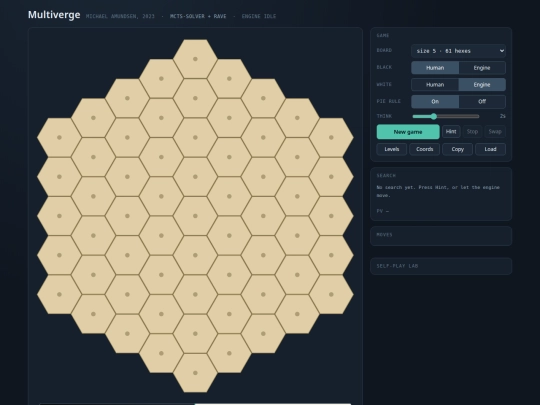Click the 'ENGINE IDLE' status text
540x405 pixels.
(x=259, y=16)
